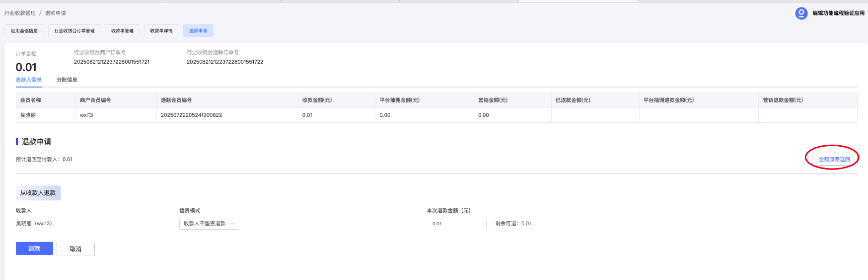This screenshot has width=868, height=280.
Task: Click 行业收款管理 breadcrumb link
Action: pyautogui.click(x=20, y=13)
